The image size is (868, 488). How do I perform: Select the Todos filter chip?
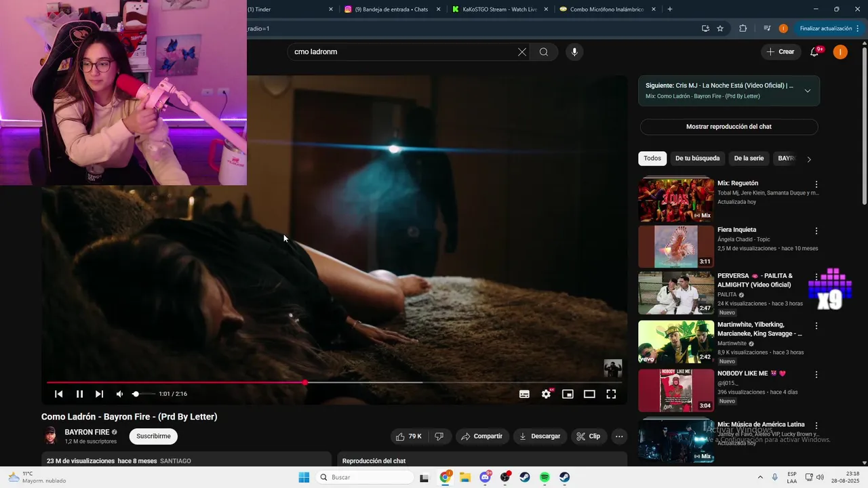(652, 159)
